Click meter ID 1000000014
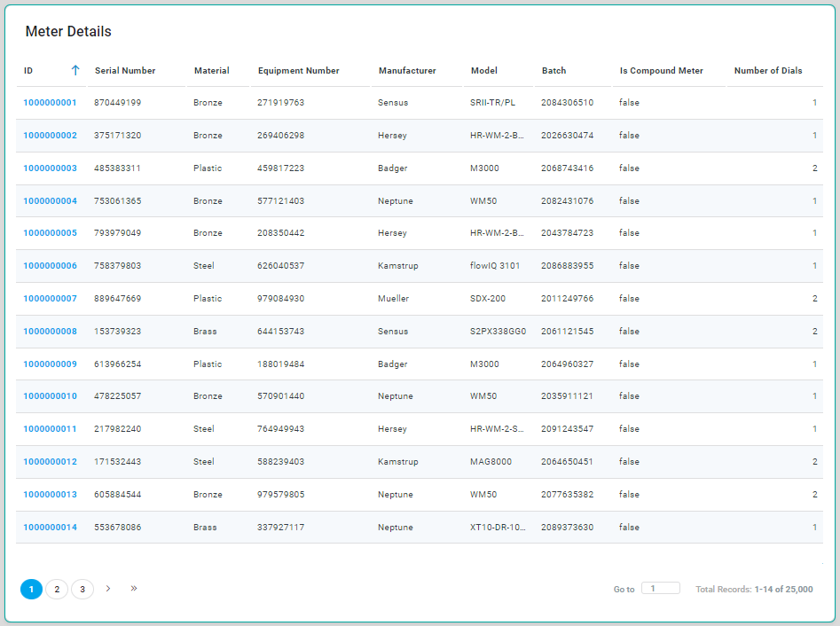Screen dimensions: 840x626 click(x=50, y=528)
